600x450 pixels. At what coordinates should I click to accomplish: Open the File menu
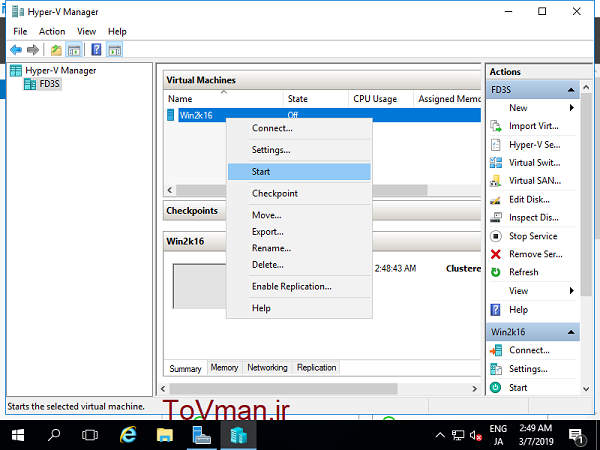[20, 31]
